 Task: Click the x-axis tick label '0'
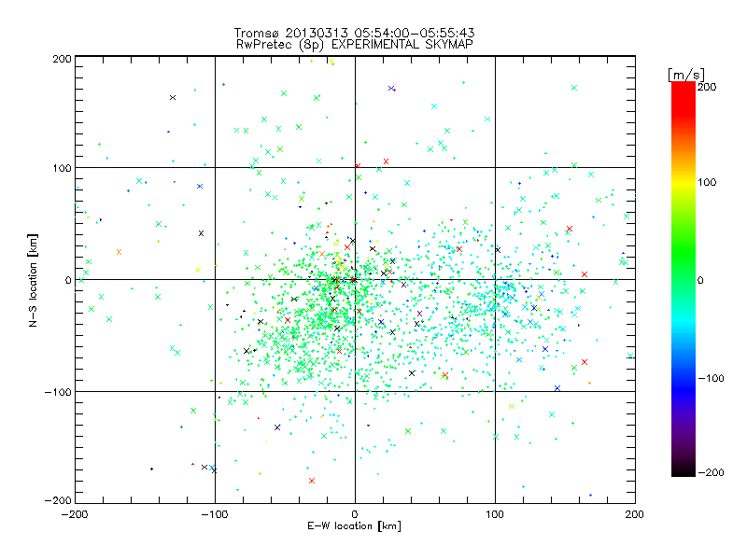point(355,514)
